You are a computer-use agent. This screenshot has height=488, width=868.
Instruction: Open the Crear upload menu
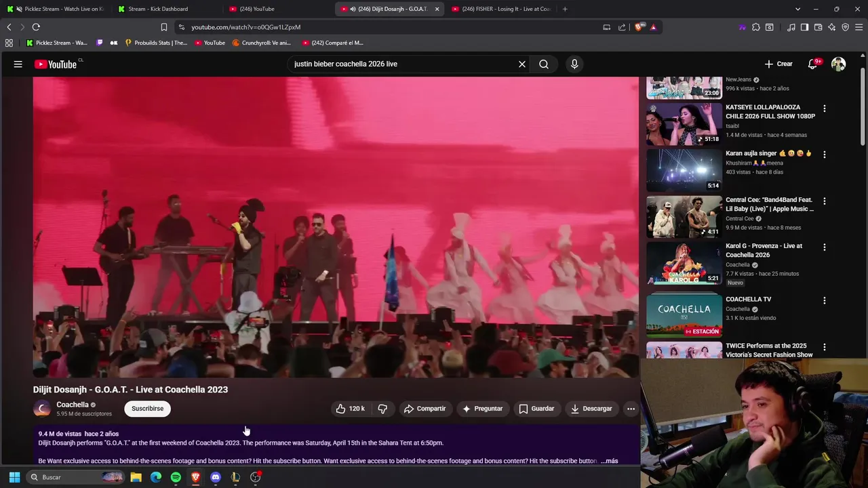click(x=778, y=64)
